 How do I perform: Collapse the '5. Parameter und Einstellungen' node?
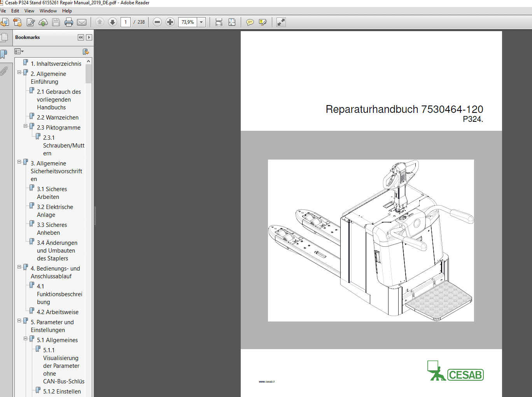19,321
